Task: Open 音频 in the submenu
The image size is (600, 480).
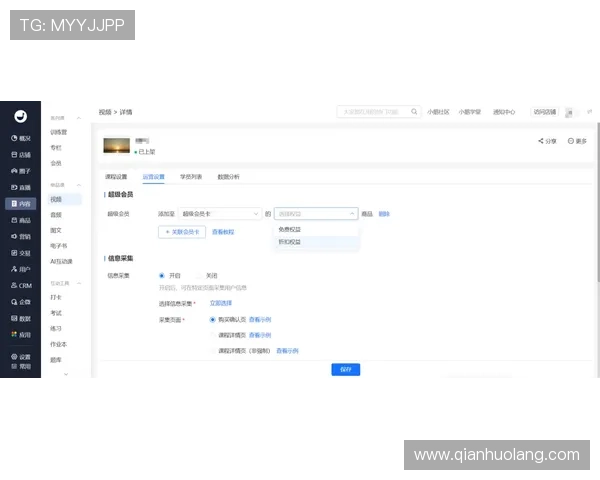Action: pos(56,215)
